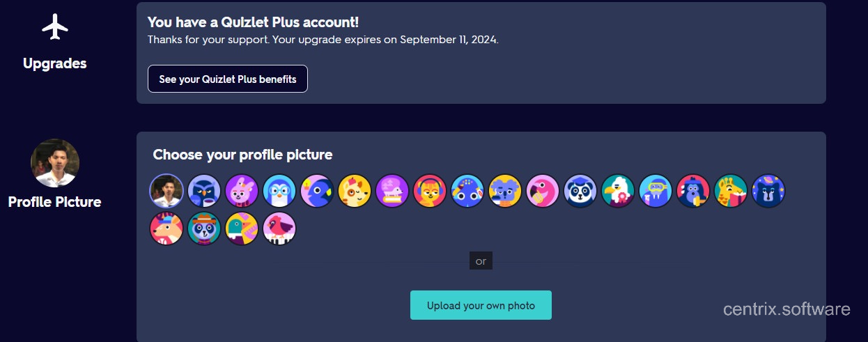Image resolution: width=868 pixels, height=342 pixels.
Task: Select the blue fish avatar
Action: (x=317, y=191)
